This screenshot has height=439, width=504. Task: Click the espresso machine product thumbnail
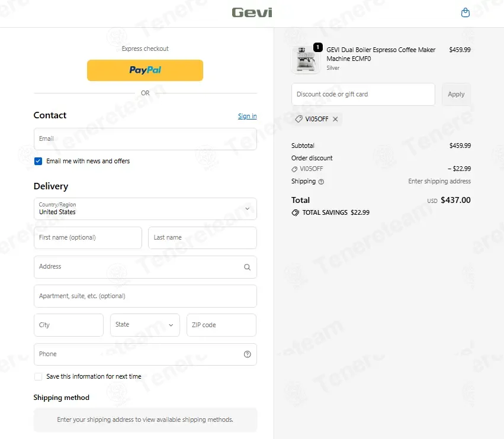coord(305,60)
